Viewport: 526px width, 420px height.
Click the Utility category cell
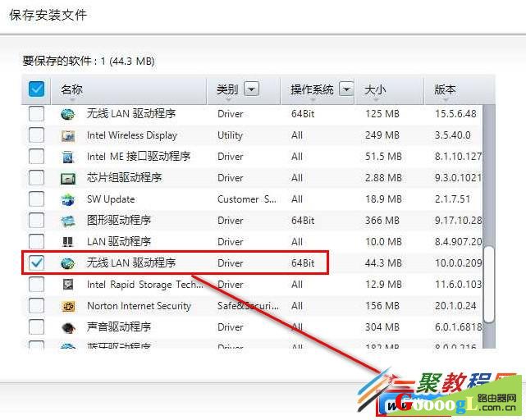pyautogui.click(x=230, y=135)
